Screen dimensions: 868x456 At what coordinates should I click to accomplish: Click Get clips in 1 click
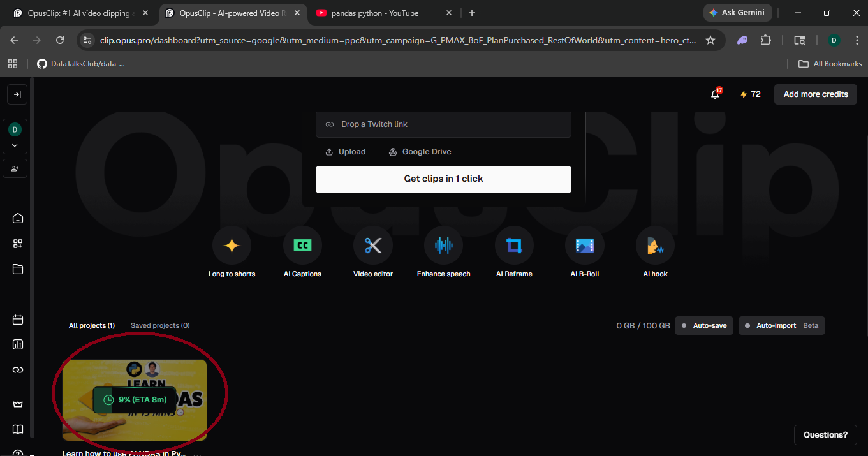tap(443, 179)
